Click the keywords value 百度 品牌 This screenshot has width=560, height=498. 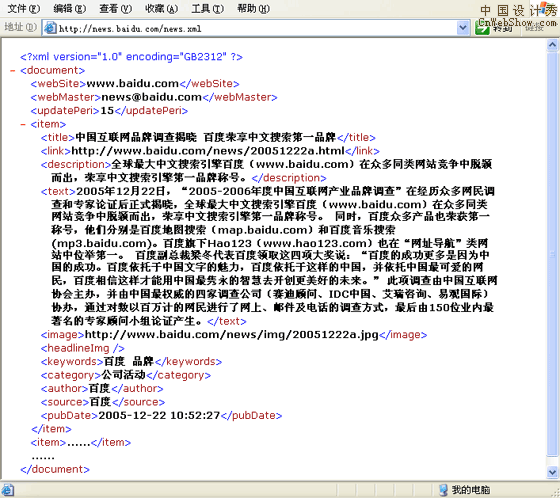(x=129, y=362)
